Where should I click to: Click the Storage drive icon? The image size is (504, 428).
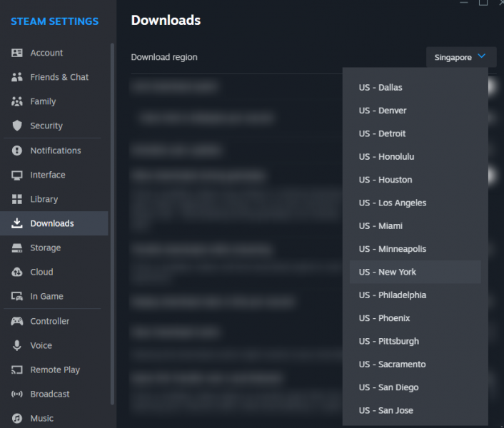pos(16,248)
